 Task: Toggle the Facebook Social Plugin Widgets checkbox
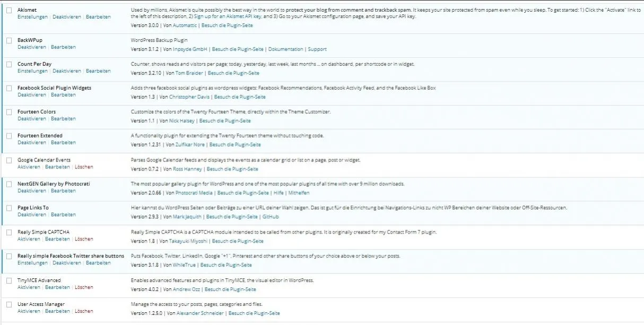pyautogui.click(x=9, y=88)
